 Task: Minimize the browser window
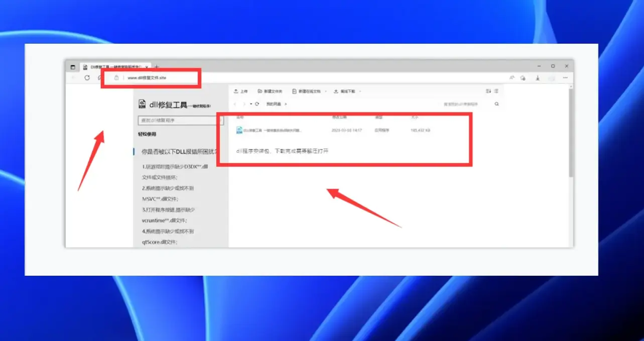[x=539, y=66]
